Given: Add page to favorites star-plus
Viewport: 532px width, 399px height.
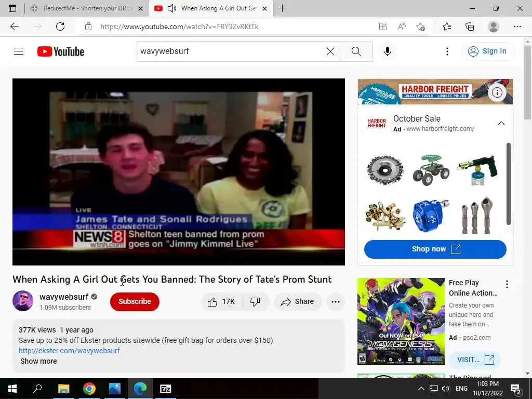Looking at the screenshot, I should 420,26.
